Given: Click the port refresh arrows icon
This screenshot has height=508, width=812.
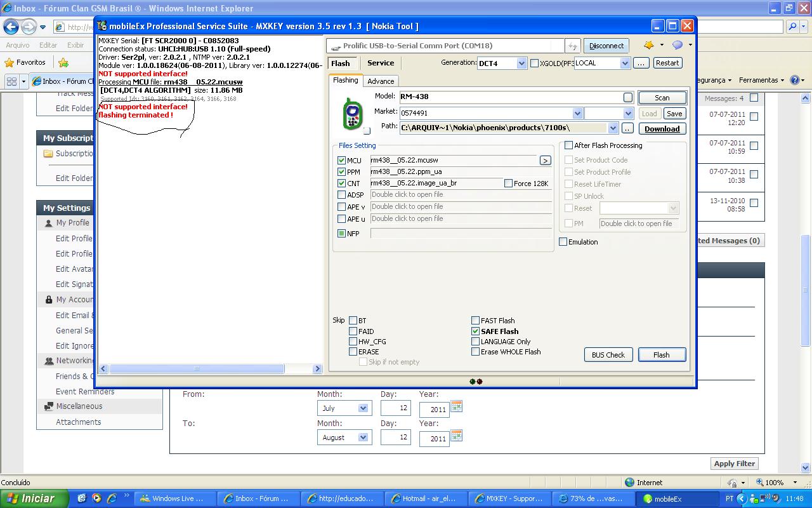Looking at the screenshot, I should (573, 46).
